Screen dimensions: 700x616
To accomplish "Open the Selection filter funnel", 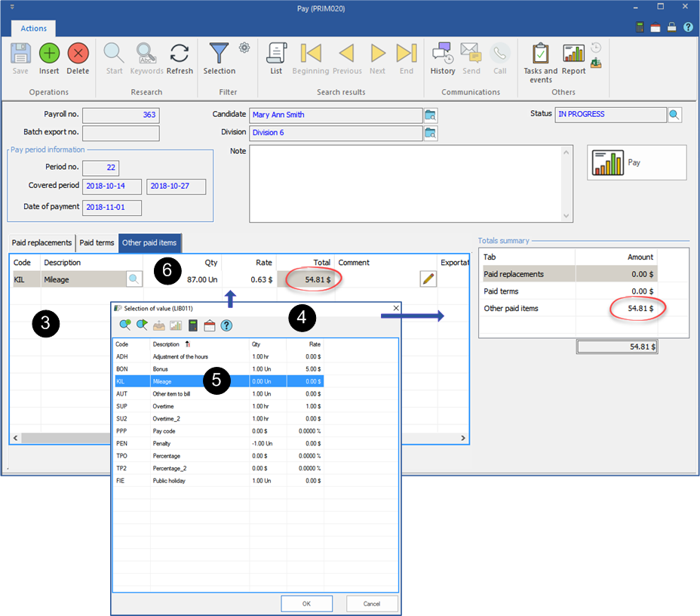I will [x=219, y=54].
